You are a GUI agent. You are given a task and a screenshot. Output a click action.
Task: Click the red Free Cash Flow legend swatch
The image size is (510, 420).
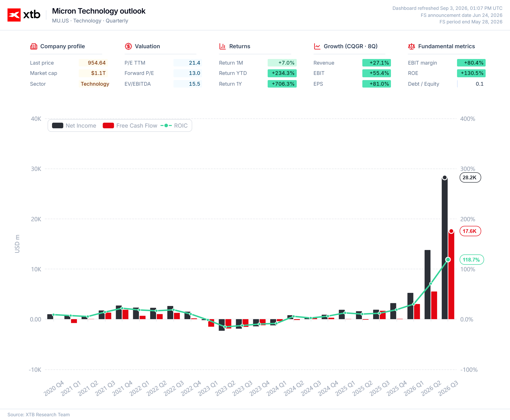pos(108,125)
